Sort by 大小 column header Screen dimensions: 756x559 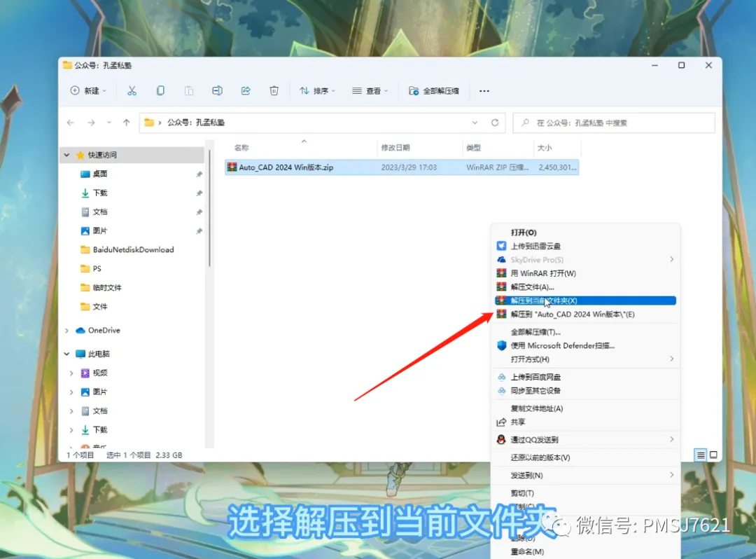click(x=545, y=148)
